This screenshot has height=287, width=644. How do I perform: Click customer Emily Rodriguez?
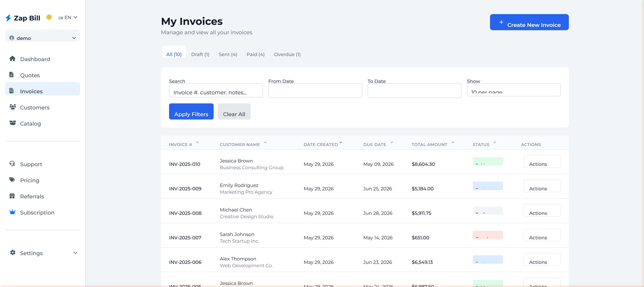pyautogui.click(x=239, y=185)
